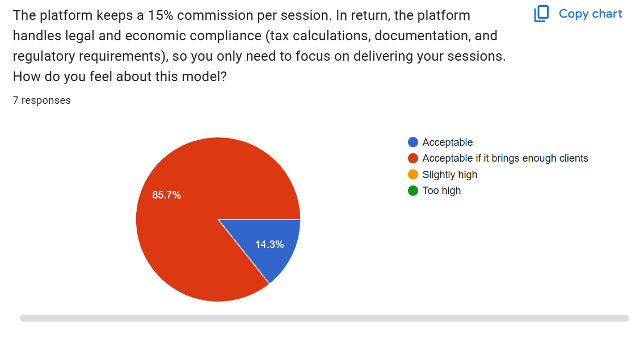
Task: Click the blue legend dot for Acceptable
Action: coord(413,142)
